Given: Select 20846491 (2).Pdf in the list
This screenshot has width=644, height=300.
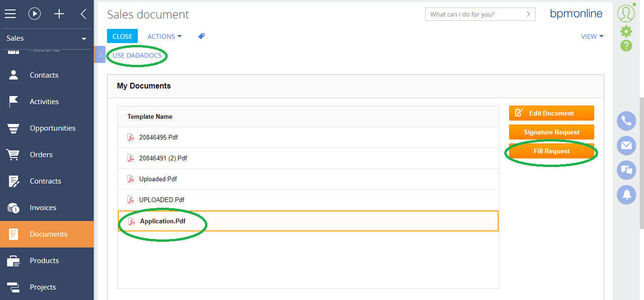Looking at the screenshot, I should (308, 158).
